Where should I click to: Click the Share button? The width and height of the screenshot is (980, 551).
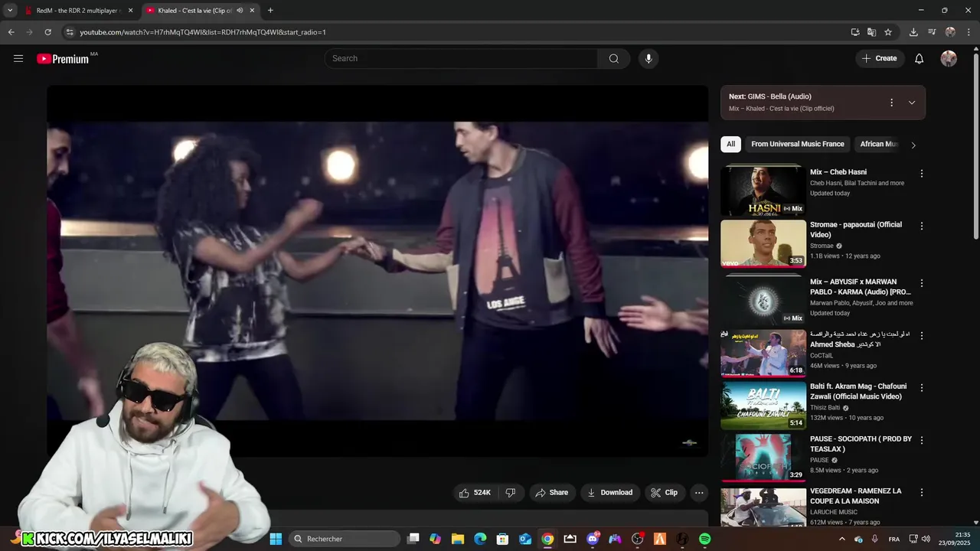point(551,493)
